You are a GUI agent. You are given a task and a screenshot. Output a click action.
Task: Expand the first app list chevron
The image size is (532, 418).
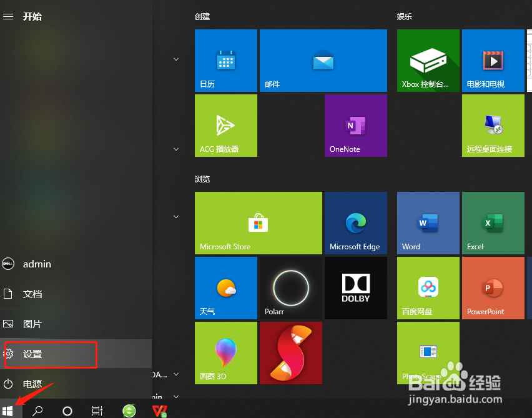[176, 59]
